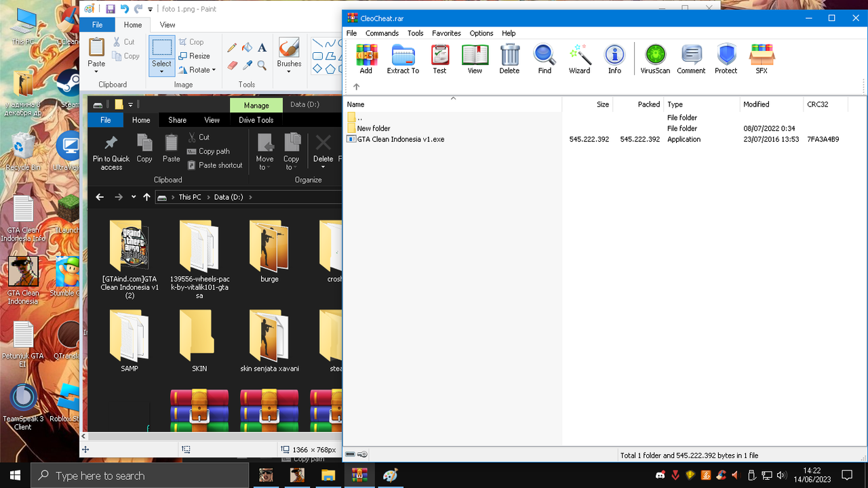
Task: Open the Move to dropdown in Explorer
Action: [x=264, y=163]
